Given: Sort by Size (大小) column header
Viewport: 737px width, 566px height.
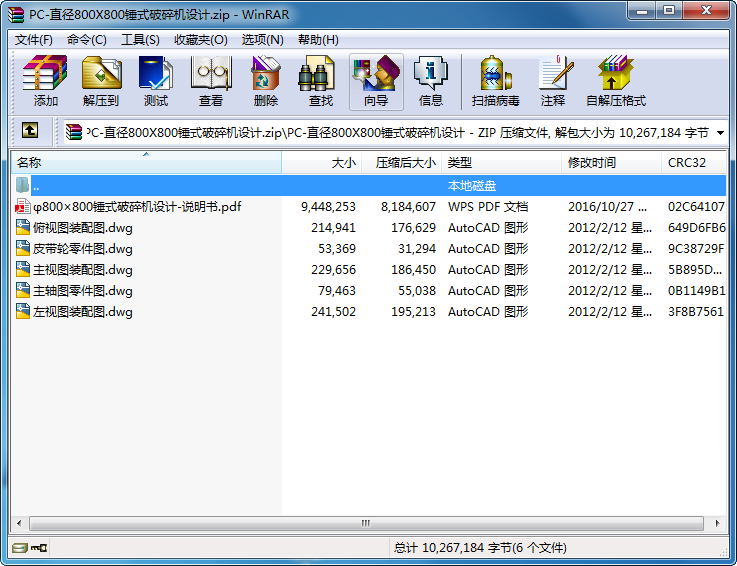Looking at the screenshot, I should click(x=321, y=163).
